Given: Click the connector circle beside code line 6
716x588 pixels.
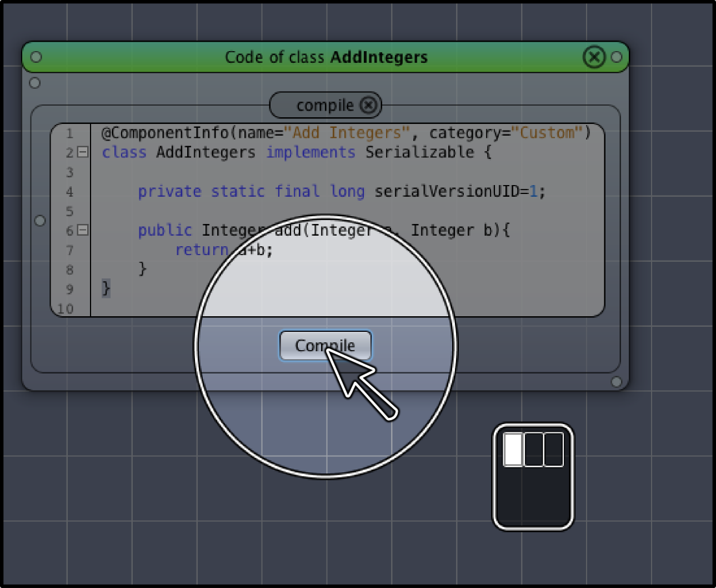Looking at the screenshot, I should [x=40, y=221].
